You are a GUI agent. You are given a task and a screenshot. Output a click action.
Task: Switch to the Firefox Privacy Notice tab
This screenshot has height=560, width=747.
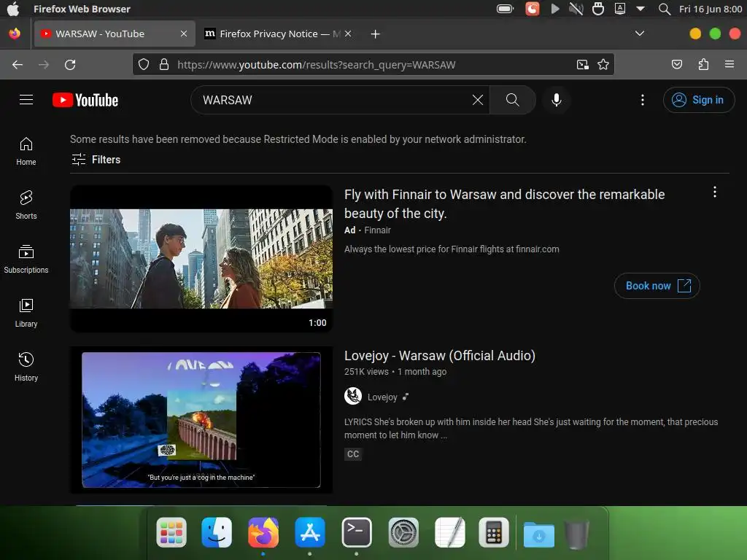click(x=278, y=34)
